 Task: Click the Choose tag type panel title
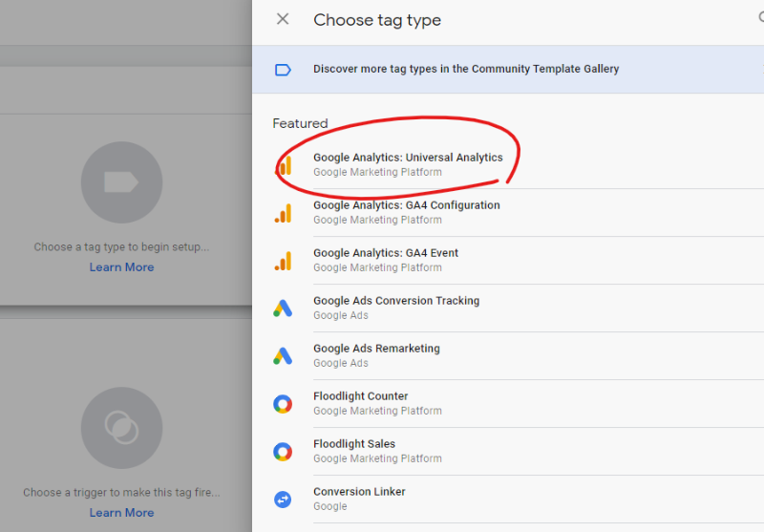pos(377,20)
